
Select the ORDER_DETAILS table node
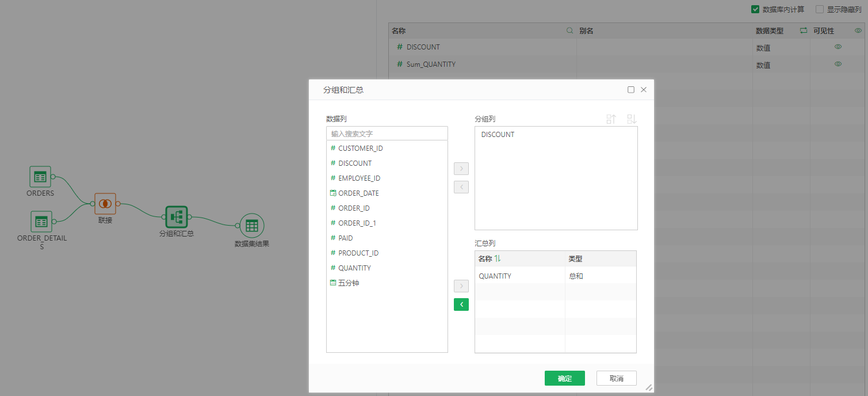[40, 221]
